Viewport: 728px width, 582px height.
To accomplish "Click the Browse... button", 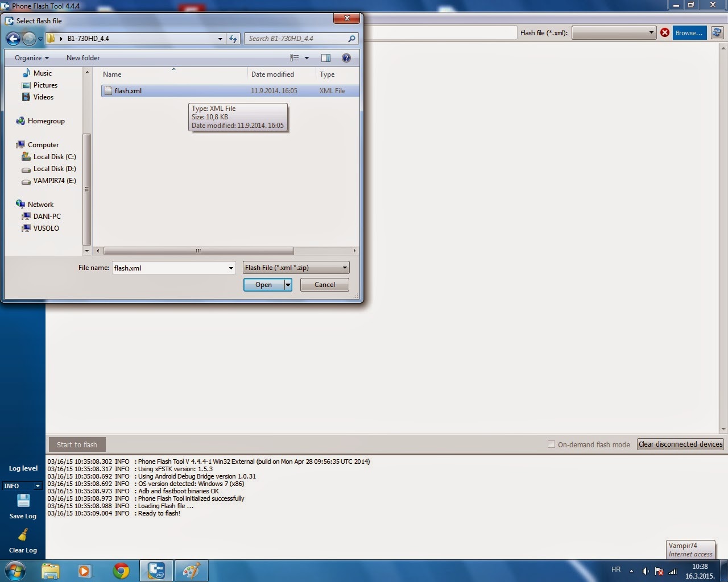I will pyautogui.click(x=689, y=33).
